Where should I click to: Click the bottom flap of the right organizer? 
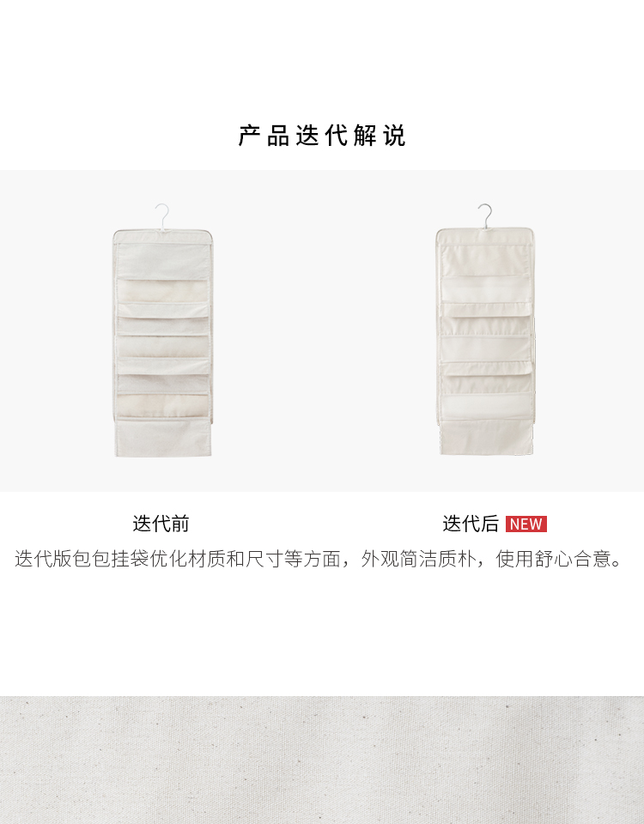click(486, 437)
